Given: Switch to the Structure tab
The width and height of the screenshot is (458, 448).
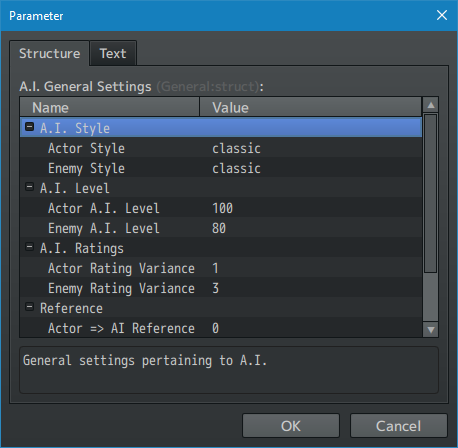Looking at the screenshot, I should (49, 53).
